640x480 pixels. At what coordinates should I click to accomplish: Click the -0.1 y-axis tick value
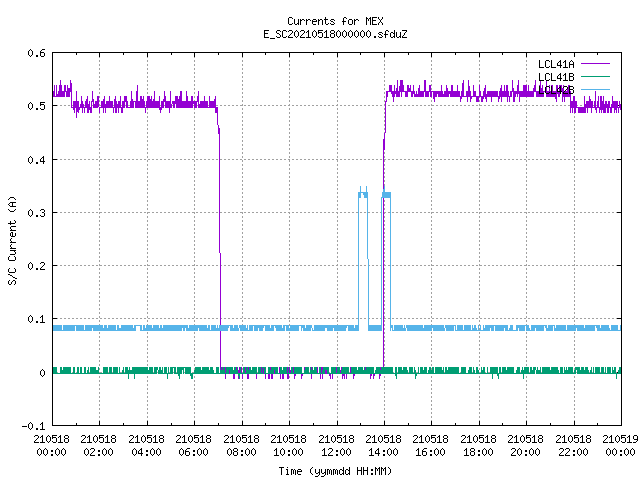click(x=33, y=426)
